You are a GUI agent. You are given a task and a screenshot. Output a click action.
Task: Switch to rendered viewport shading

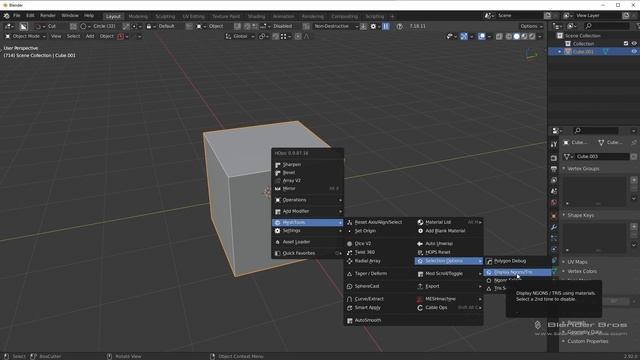click(x=532, y=36)
